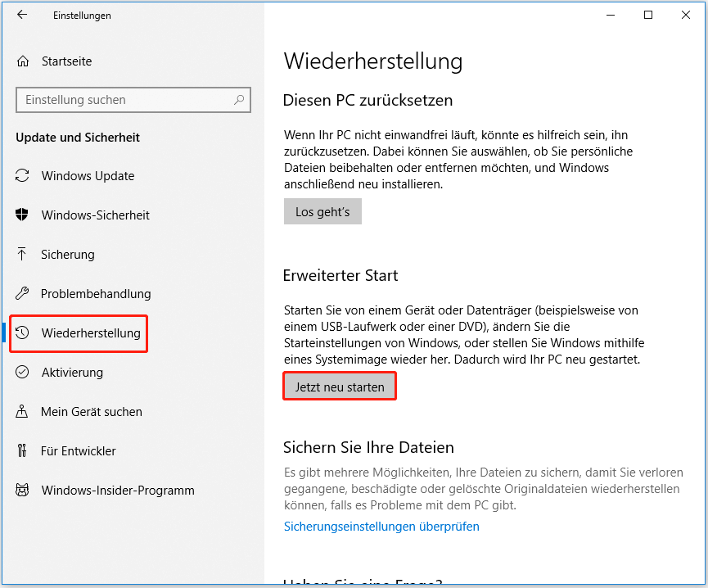Select the Update und Sicherheit heading
Image resolution: width=708 pixels, height=588 pixels.
pos(78,137)
